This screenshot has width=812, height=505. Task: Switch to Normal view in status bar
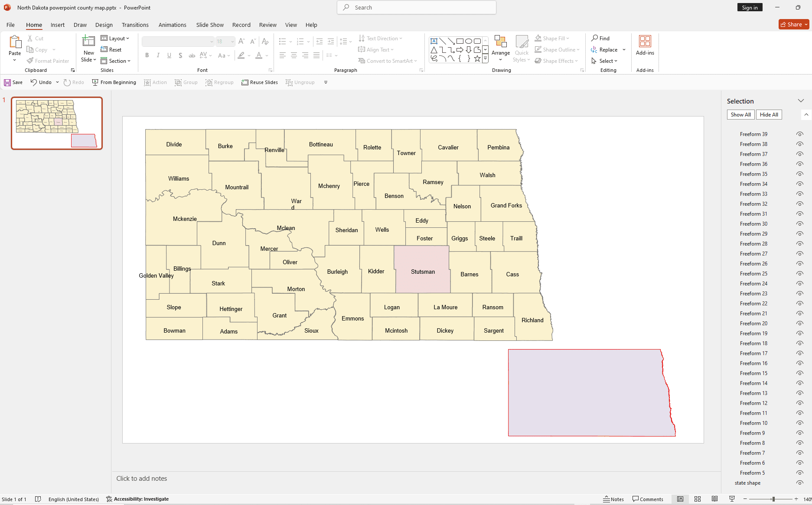(680, 499)
